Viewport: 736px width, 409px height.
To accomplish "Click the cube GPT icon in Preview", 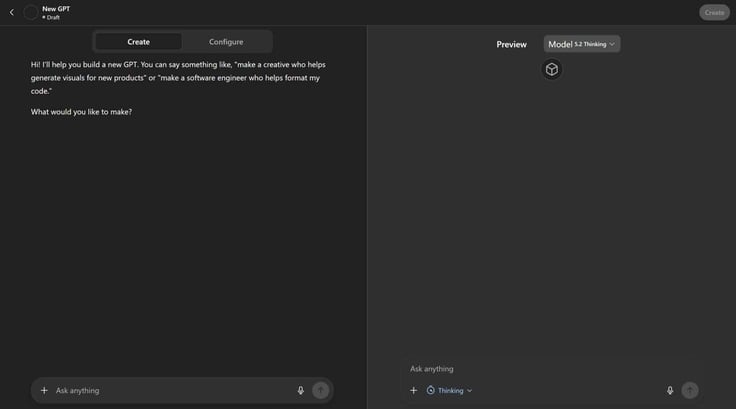I will pos(552,69).
